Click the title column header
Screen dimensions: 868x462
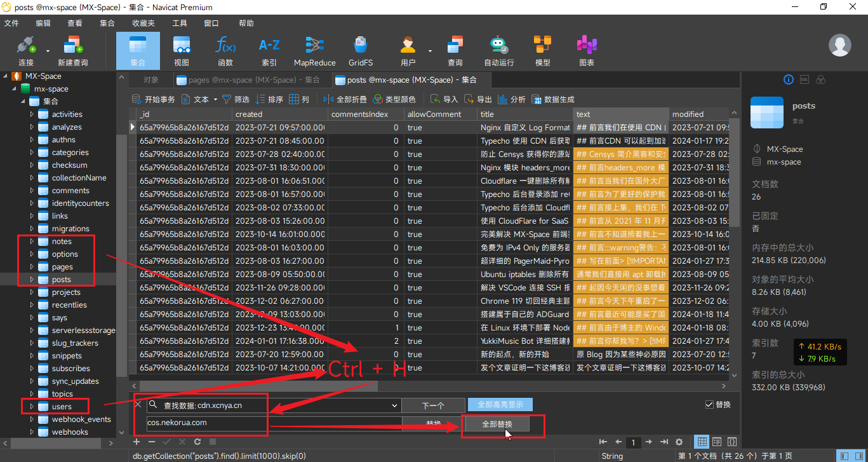(525, 114)
